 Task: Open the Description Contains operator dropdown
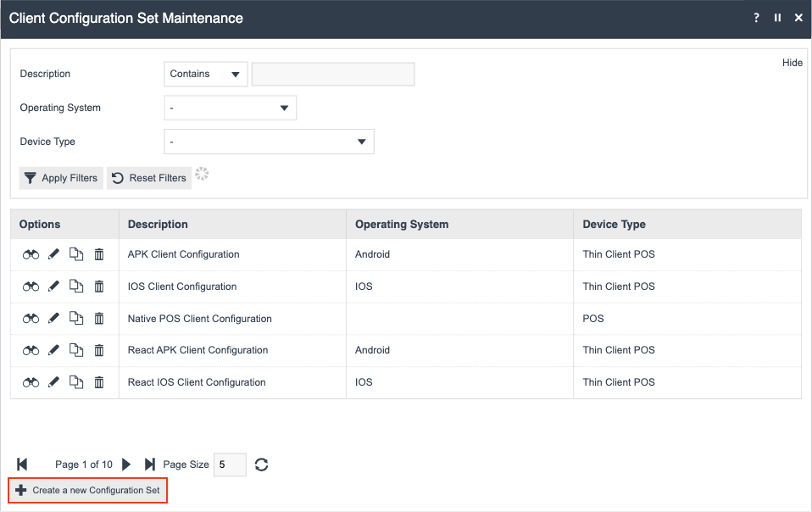coord(205,75)
